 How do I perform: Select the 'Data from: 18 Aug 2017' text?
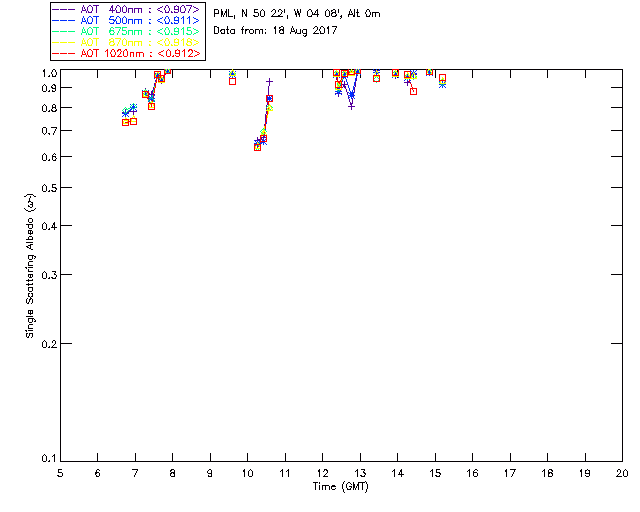coord(276,31)
